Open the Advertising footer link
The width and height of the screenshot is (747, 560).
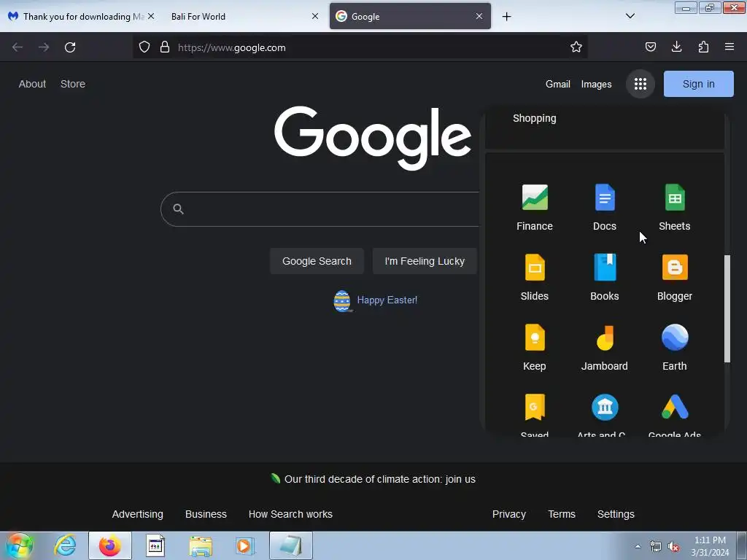[137, 514]
